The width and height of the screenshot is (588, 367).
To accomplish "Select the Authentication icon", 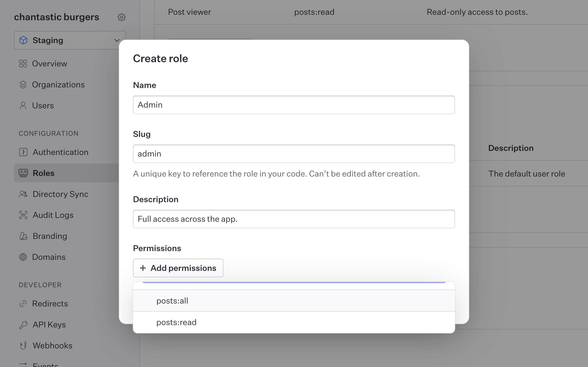I will [x=23, y=152].
